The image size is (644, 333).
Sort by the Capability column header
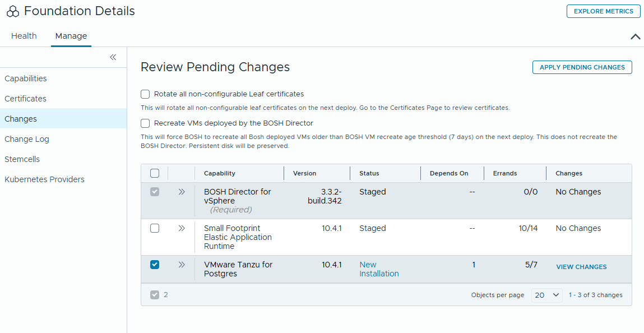(x=219, y=173)
